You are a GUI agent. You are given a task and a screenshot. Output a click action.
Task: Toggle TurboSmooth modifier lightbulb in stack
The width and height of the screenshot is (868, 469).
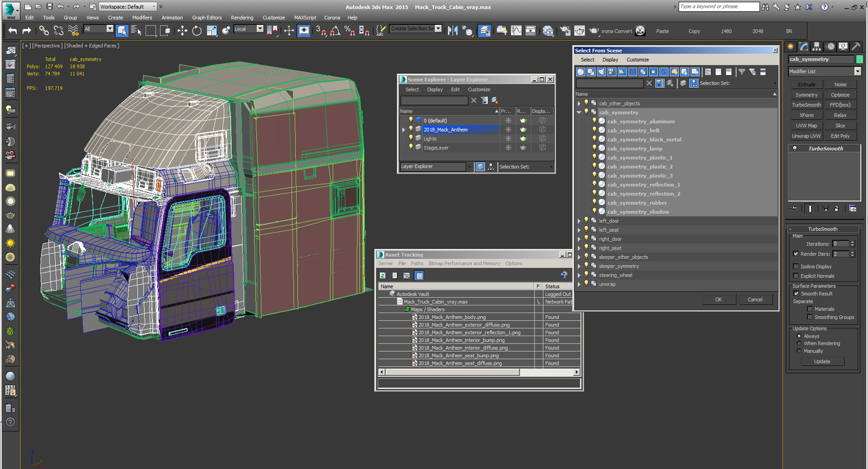tap(795, 148)
